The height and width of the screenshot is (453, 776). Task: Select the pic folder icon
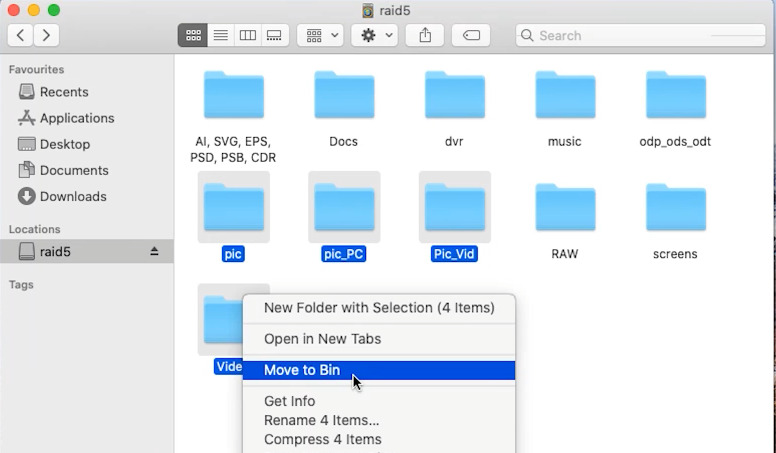tap(234, 207)
